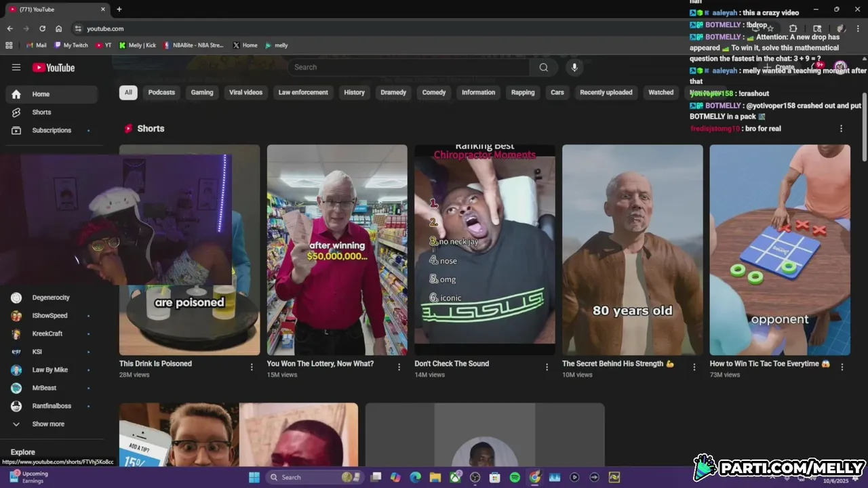Open Shorts in the sidebar
Screen dimensions: 868x488
point(51,112)
